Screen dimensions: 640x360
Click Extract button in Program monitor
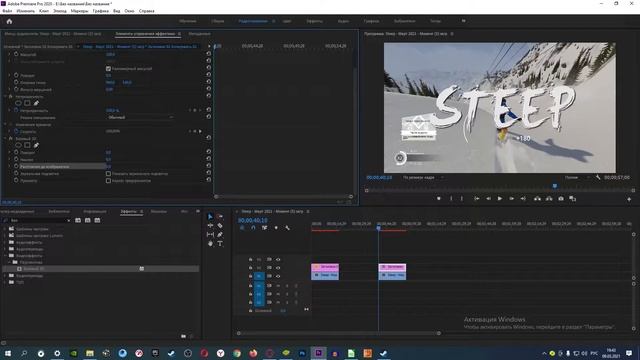(549, 199)
